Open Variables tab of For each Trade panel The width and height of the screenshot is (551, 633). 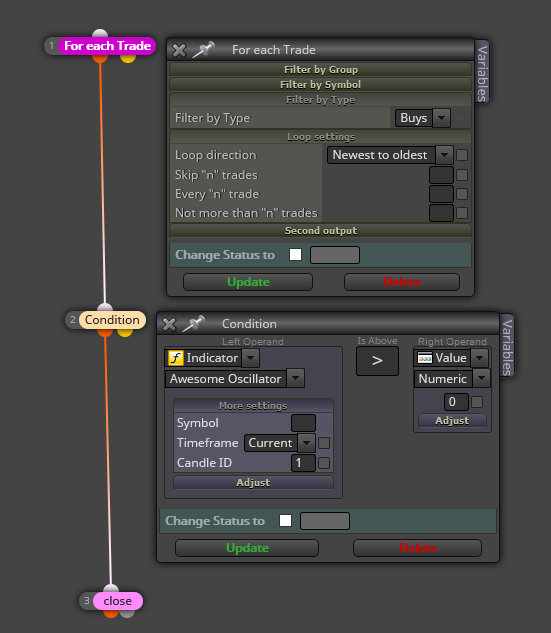pos(482,72)
